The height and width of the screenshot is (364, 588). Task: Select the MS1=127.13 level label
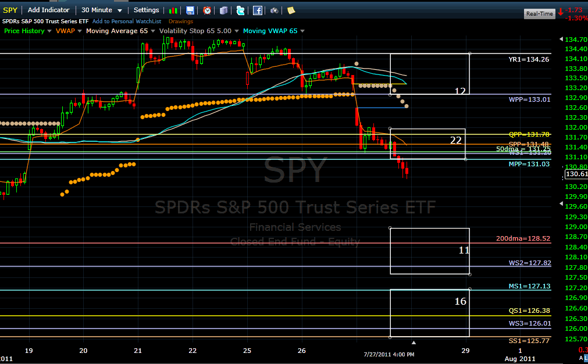click(529, 286)
